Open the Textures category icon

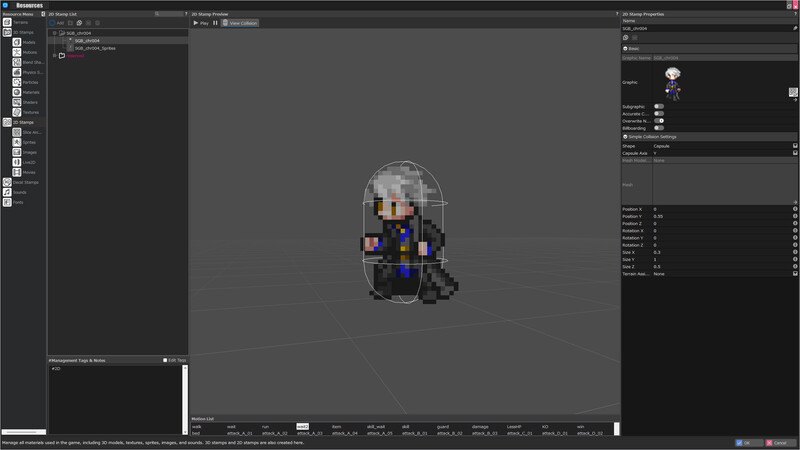[x=17, y=112]
